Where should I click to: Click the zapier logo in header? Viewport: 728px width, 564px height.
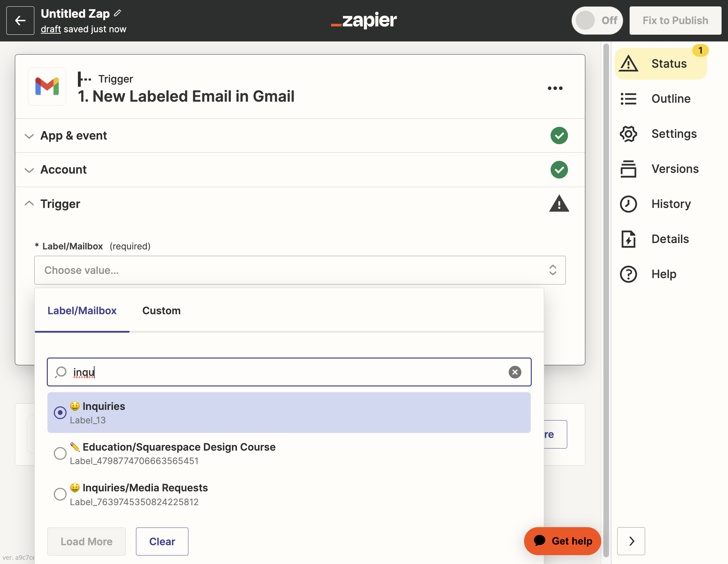click(364, 21)
